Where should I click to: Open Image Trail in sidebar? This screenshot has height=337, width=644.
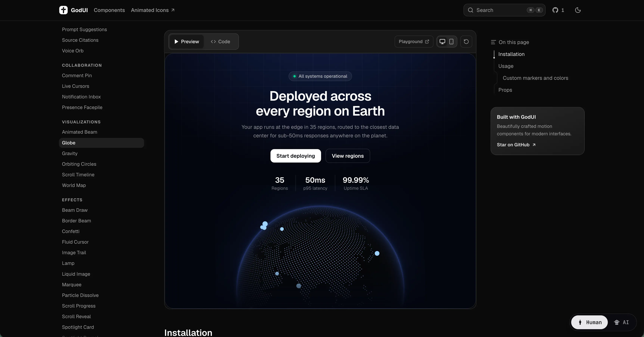pos(74,253)
